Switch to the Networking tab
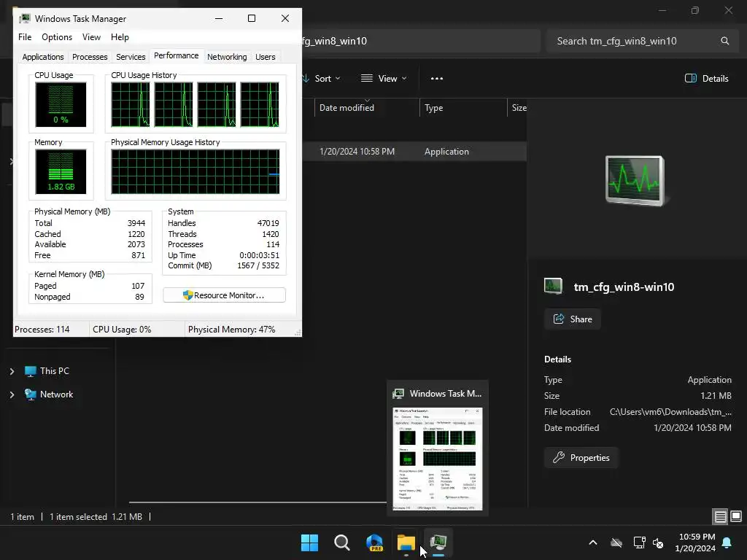This screenshot has width=747, height=560. 227,57
